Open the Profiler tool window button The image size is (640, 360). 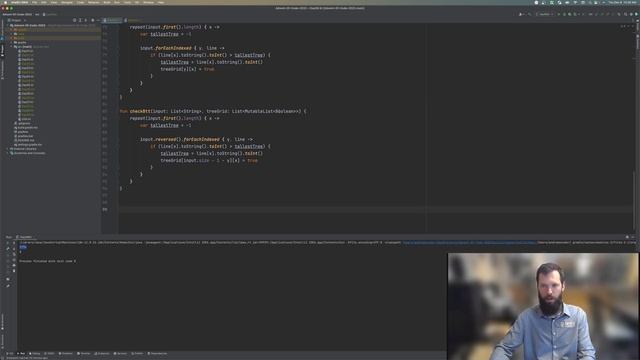tap(138, 353)
